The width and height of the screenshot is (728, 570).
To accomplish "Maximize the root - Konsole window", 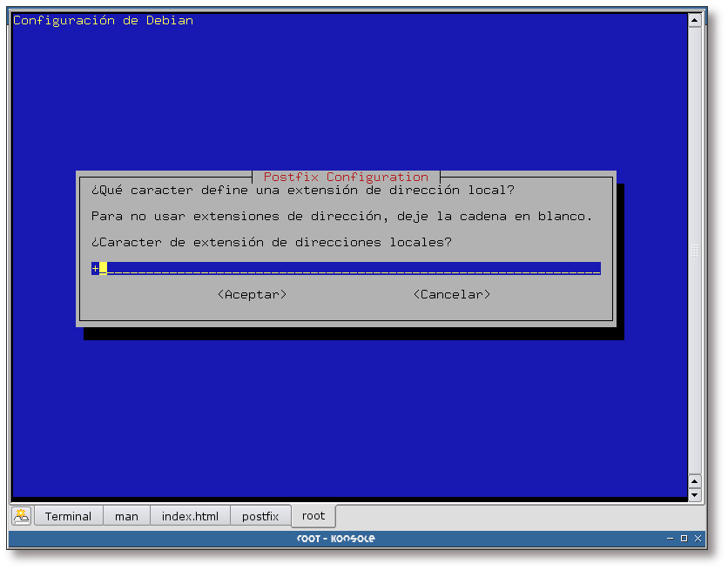I will point(684,539).
